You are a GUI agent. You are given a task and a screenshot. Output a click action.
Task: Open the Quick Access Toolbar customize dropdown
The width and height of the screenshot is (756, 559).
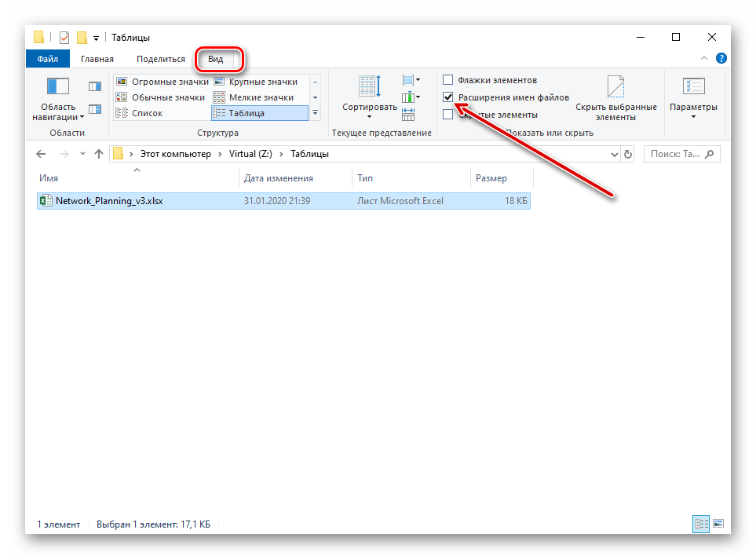tap(96, 38)
